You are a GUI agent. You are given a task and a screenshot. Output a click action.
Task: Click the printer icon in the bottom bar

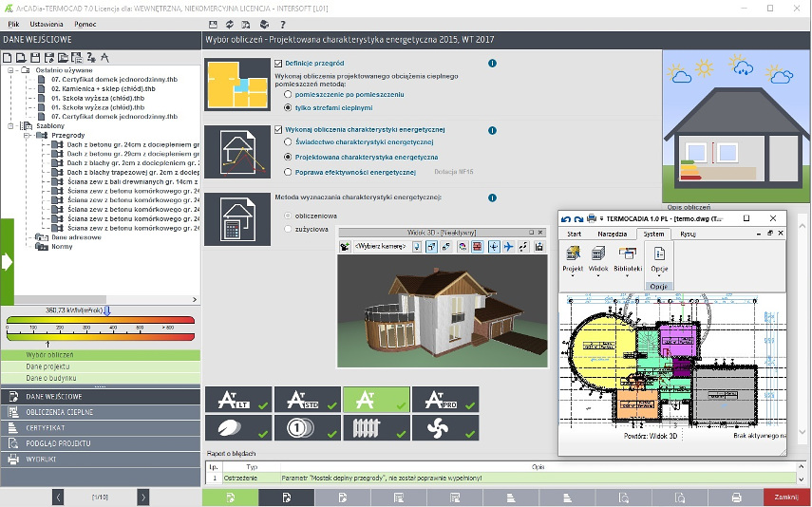click(x=736, y=498)
